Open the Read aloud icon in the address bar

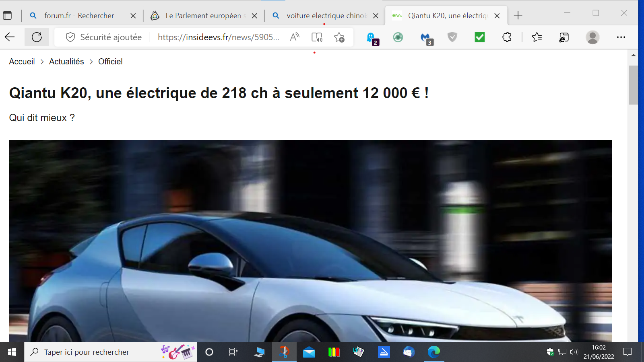point(295,37)
